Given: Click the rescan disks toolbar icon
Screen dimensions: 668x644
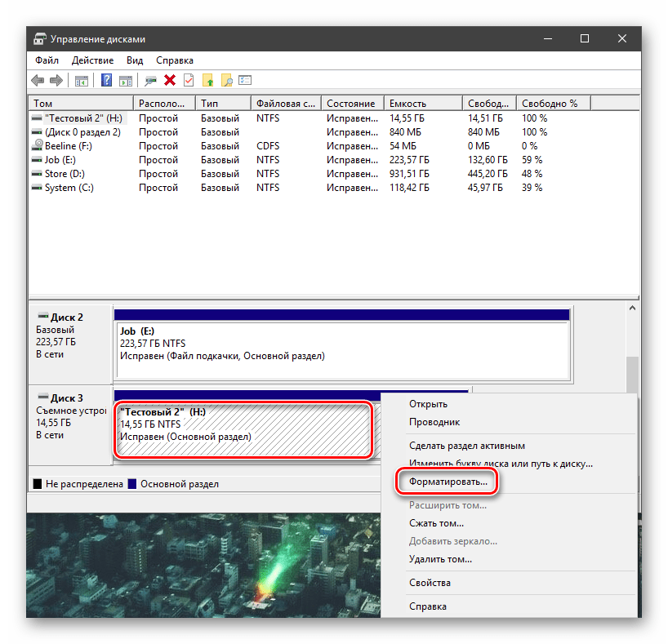Looking at the screenshot, I should (150, 80).
